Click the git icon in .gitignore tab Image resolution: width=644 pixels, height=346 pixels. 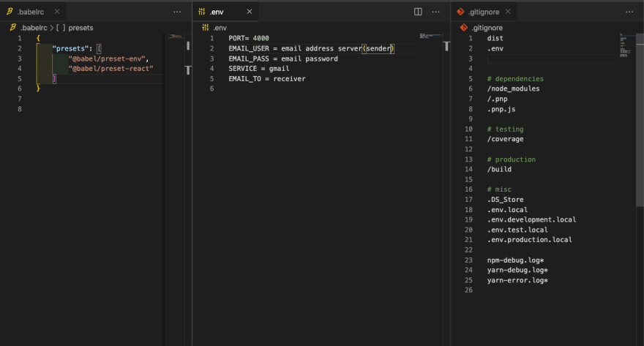click(460, 12)
